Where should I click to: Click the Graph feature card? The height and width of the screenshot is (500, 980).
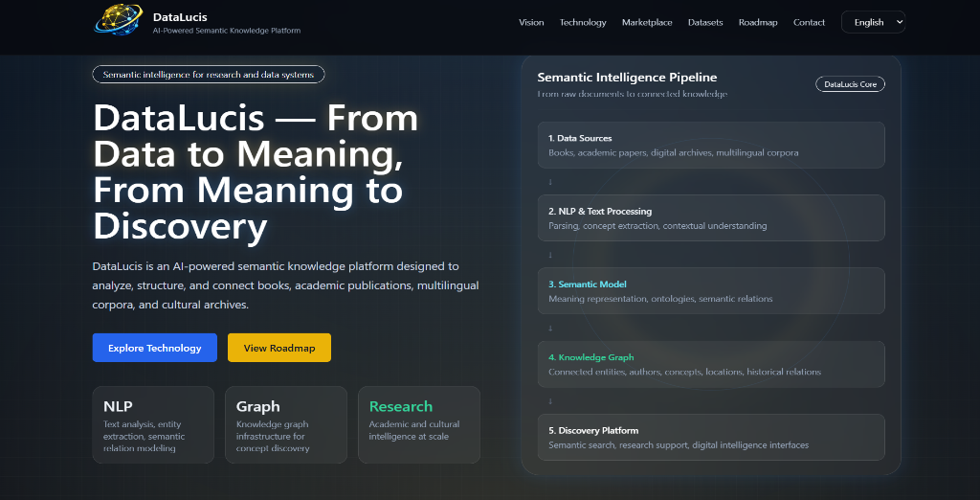coord(286,424)
